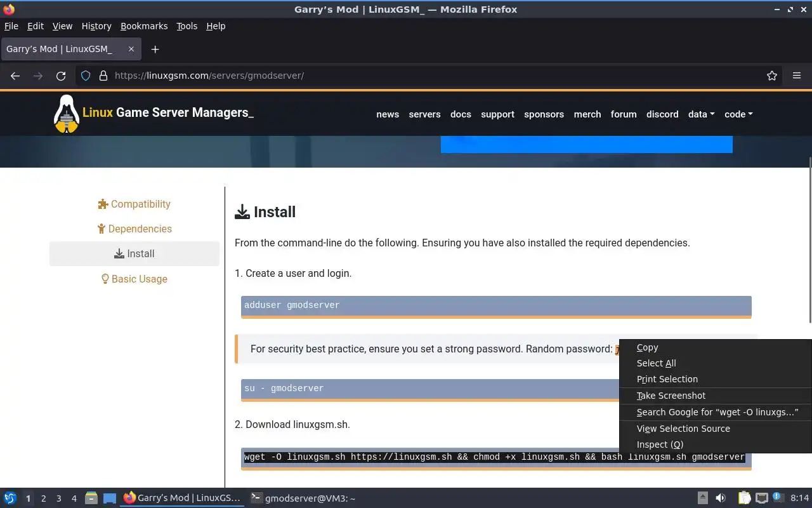Click the selected wget command code block
Screen dimensions: 812x508
tap(496, 458)
